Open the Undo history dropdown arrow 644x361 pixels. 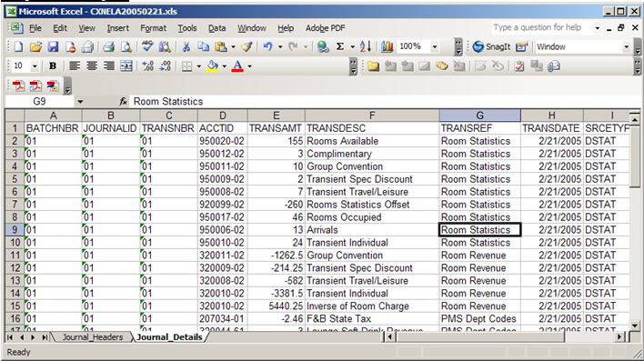[x=280, y=46]
